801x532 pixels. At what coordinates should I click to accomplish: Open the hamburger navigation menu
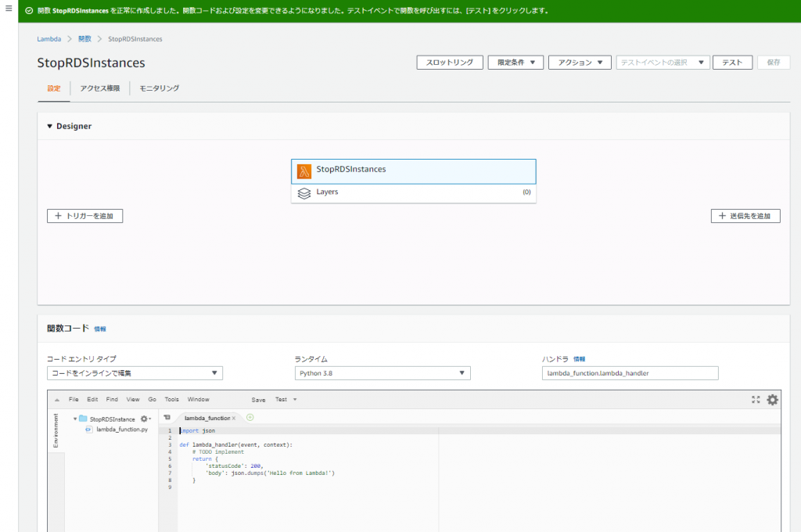tap(9, 8)
